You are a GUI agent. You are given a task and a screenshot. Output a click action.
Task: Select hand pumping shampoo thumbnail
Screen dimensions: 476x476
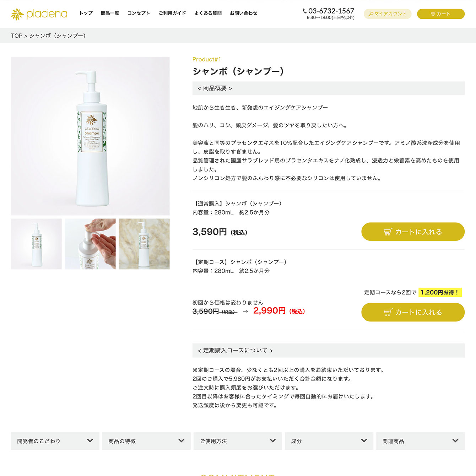90,244
